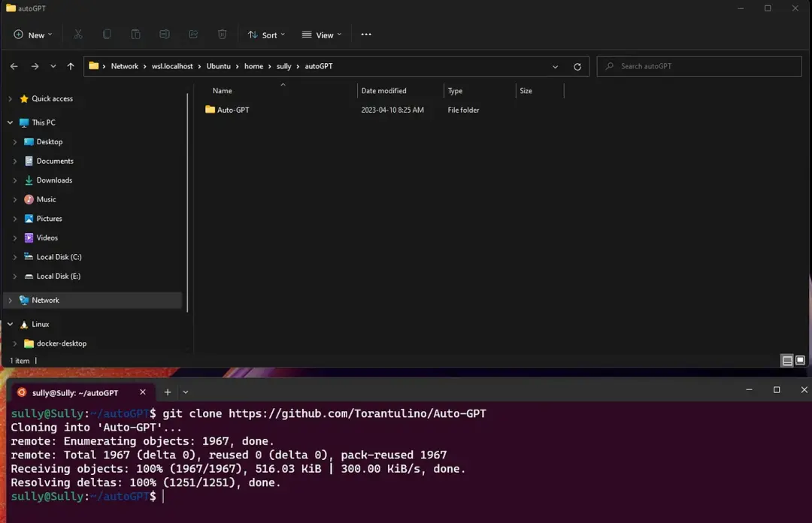Open the View dropdown menu
The image size is (812, 523).
[322, 35]
